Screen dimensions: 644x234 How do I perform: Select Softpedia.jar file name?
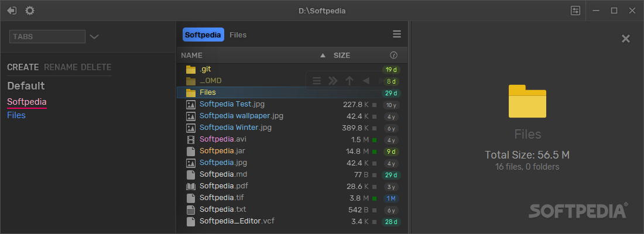pos(222,151)
